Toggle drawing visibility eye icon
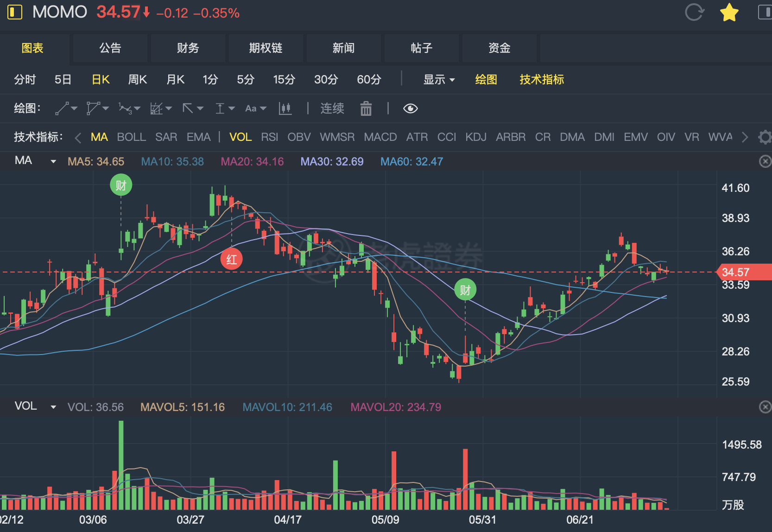The image size is (772, 532). pyautogui.click(x=411, y=108)
